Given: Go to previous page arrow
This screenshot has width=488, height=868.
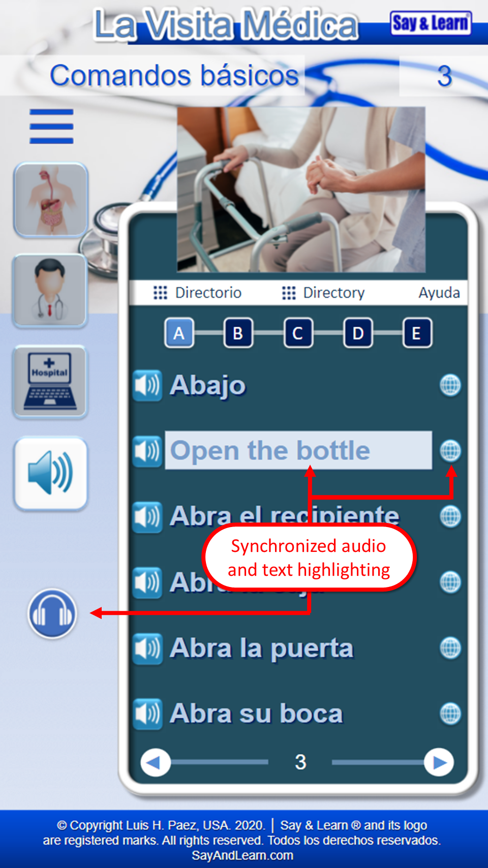Looking at the screenshot, I should click(x=155, y=762).
